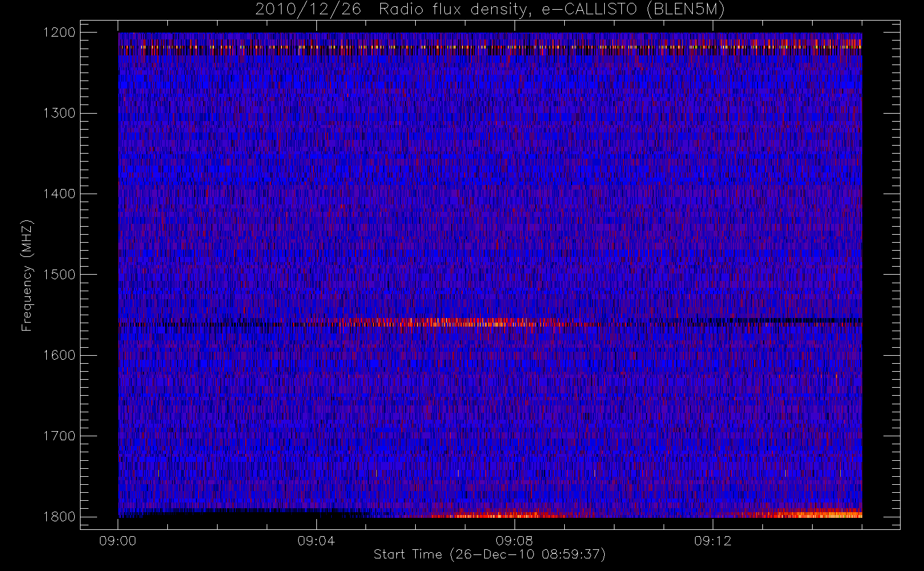The height and width of the screenshot is (571, 924).
Task: Click the 1800 frequency tick label
Action: point(59,516)
